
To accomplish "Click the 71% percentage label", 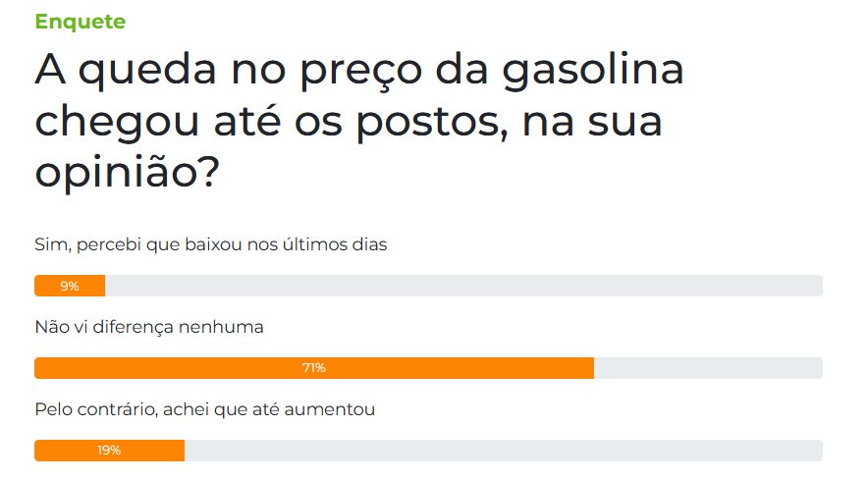I will pyautogui.click(x=314, y=368).
